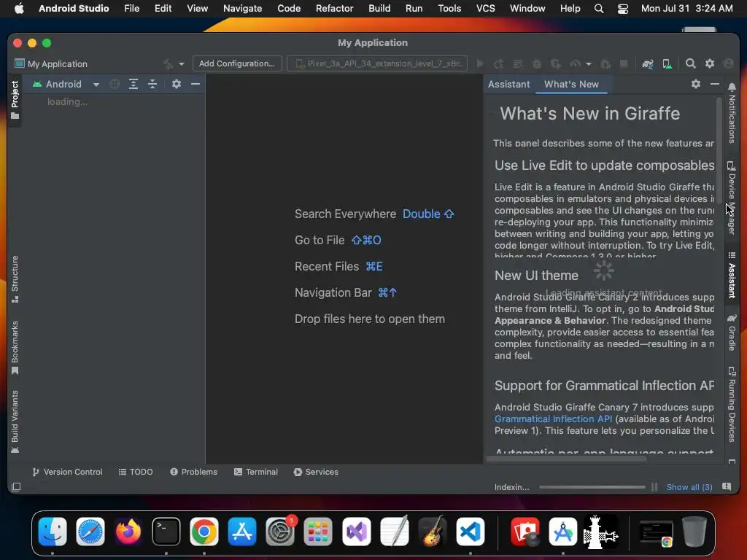Open dropdown arrow next to Profile icon
Image resolution: width=747 pixels, height=560 pixels.
pyautogui.click(x=589, y=64)
